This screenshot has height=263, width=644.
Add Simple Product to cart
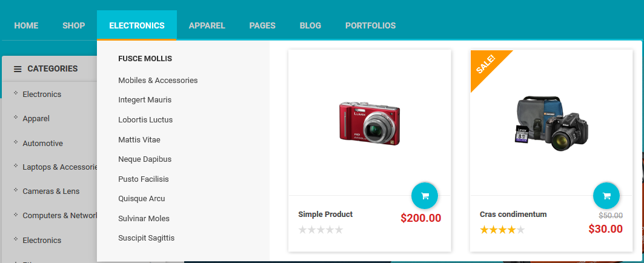[x=425, y=196]
